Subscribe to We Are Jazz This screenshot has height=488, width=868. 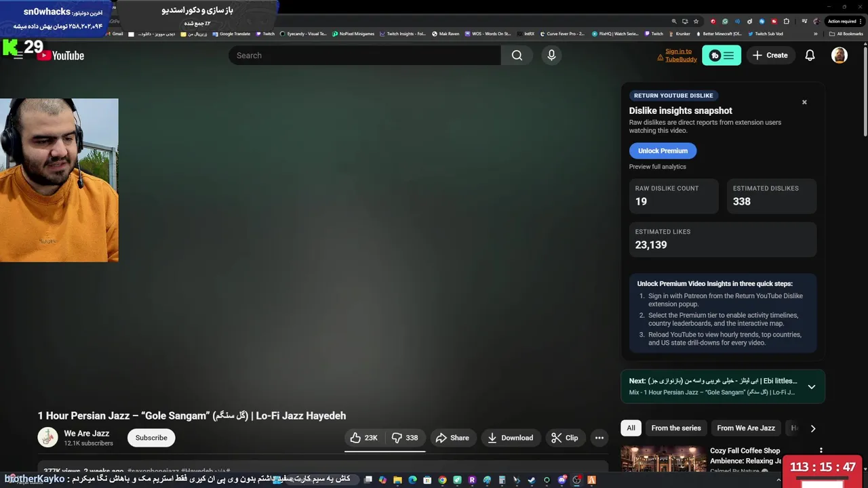click(151, 438)
